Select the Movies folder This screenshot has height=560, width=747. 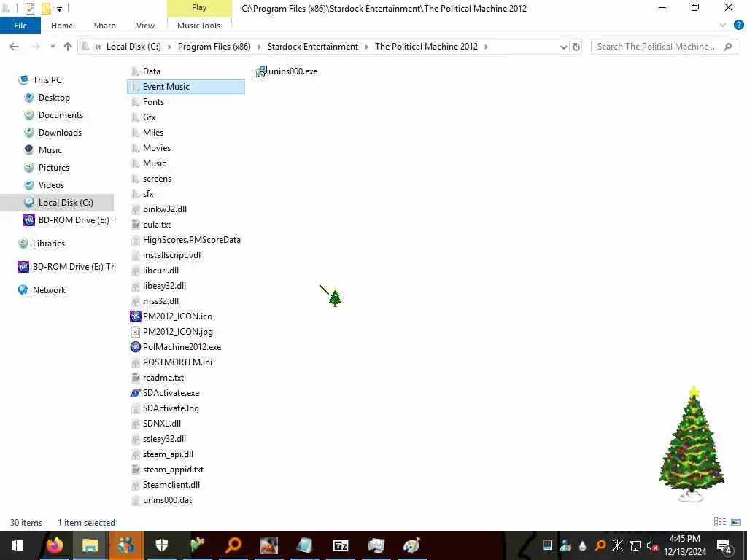click(157, 148)
